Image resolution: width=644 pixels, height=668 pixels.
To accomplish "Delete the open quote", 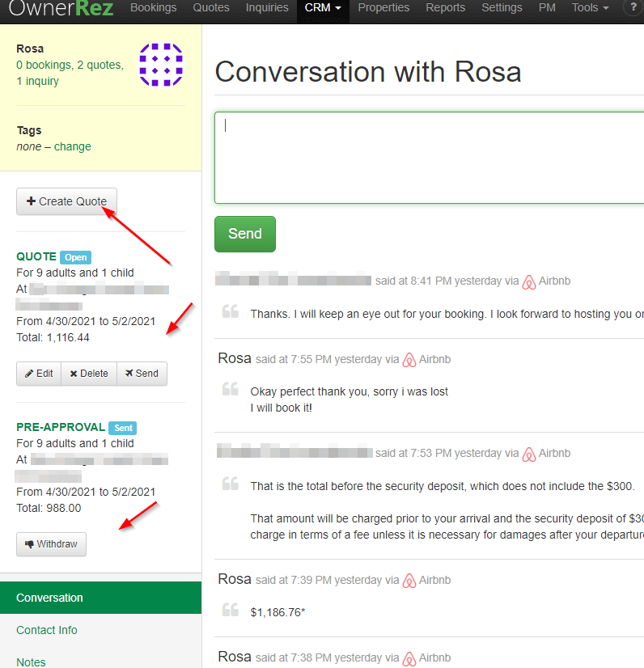I will click(x=89, y=374).
